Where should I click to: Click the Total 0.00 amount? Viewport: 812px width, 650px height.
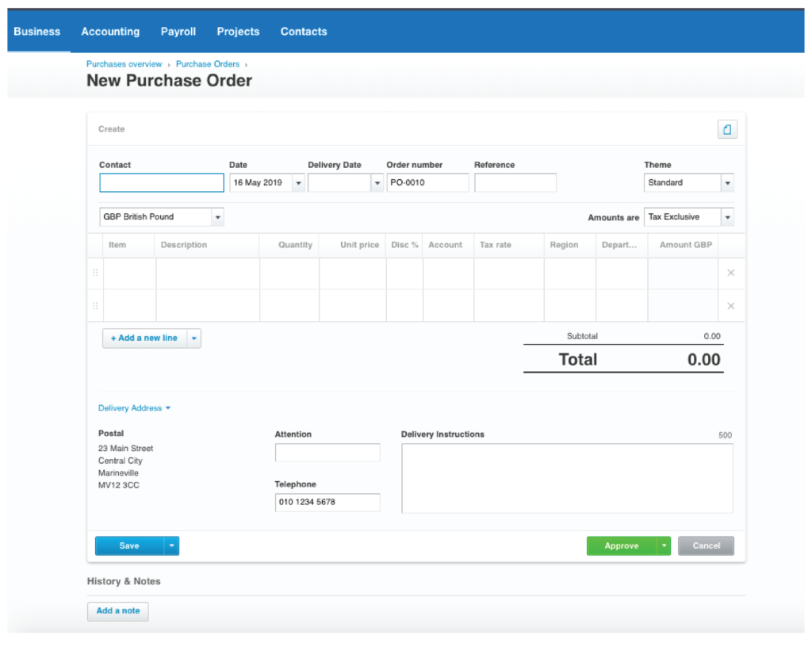(x=704, y=360)
